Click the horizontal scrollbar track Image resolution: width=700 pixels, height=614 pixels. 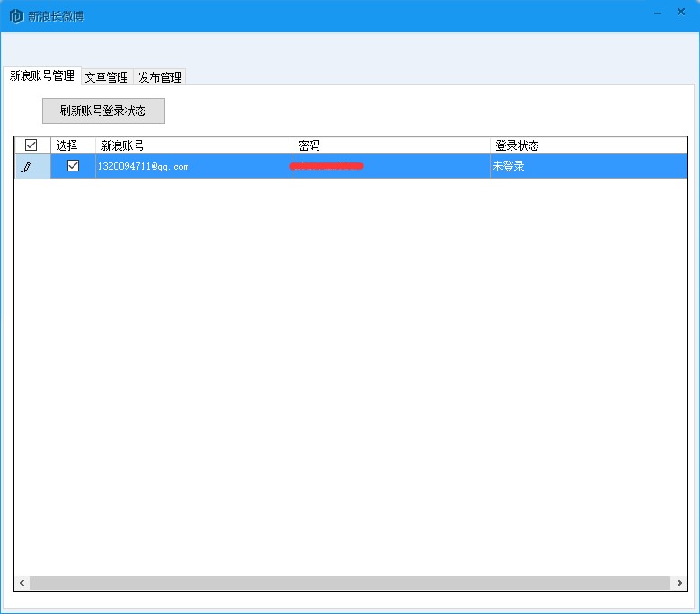point(350,583)
